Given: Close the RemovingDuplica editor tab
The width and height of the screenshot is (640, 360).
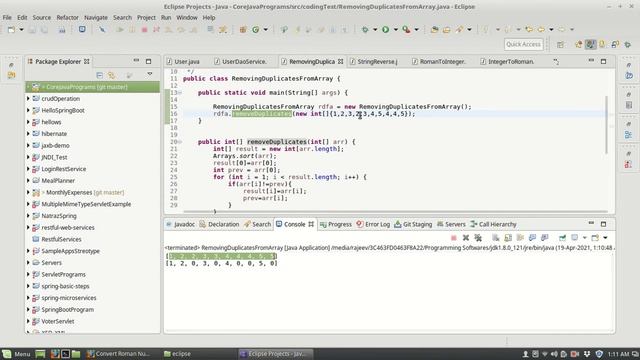Looking at the screenshot, I should [x=340, y=62].
